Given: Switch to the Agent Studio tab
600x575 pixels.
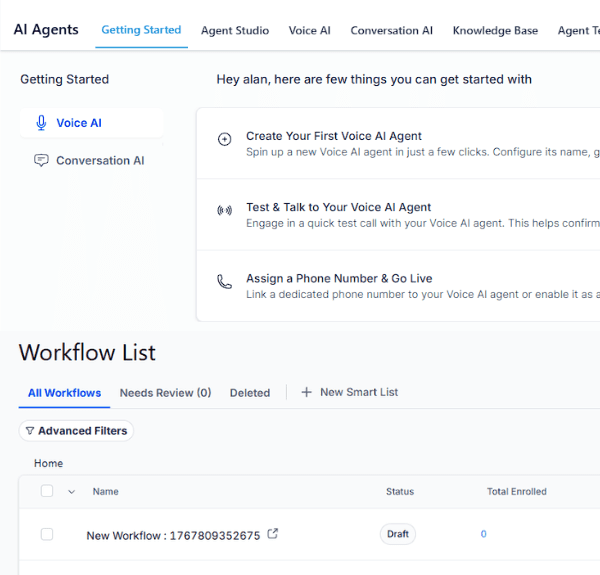Looking at the screenshot, I should tap(235, 30).
